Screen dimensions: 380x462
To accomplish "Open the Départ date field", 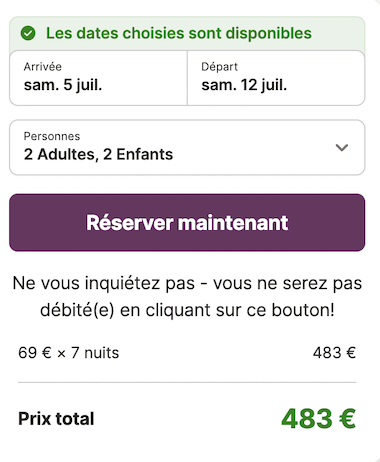I will pos(276,78).
